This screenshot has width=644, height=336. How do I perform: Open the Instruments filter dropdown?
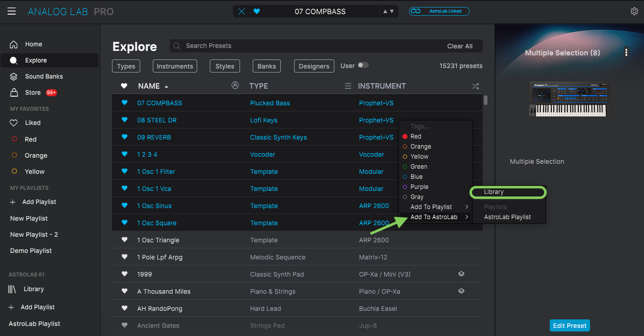(175, 66)
